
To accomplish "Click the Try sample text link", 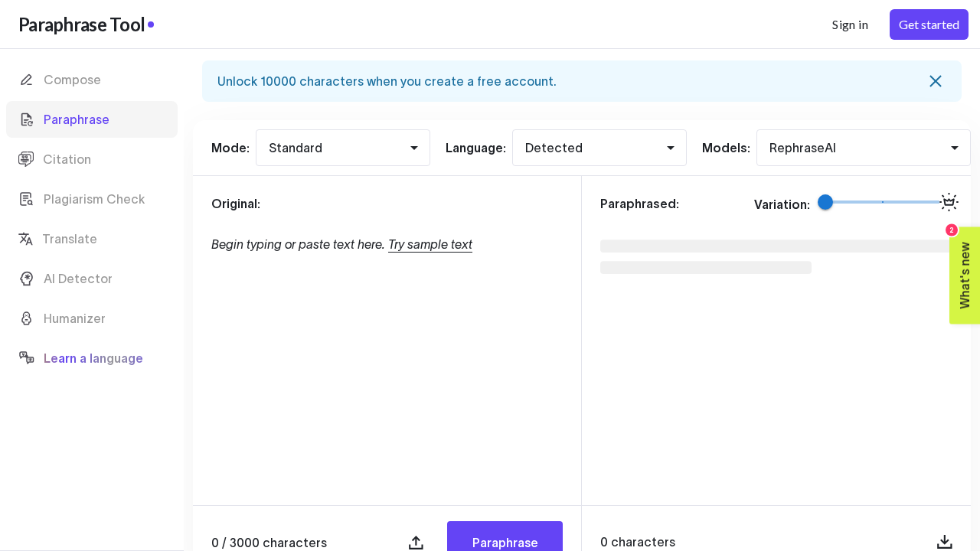I will click(x=430, y=244).
